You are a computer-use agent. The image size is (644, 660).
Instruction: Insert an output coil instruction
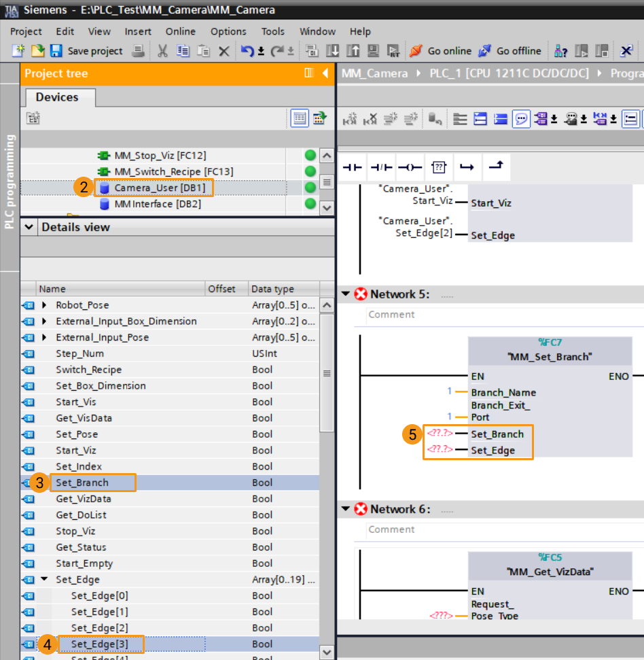(410, 167)
